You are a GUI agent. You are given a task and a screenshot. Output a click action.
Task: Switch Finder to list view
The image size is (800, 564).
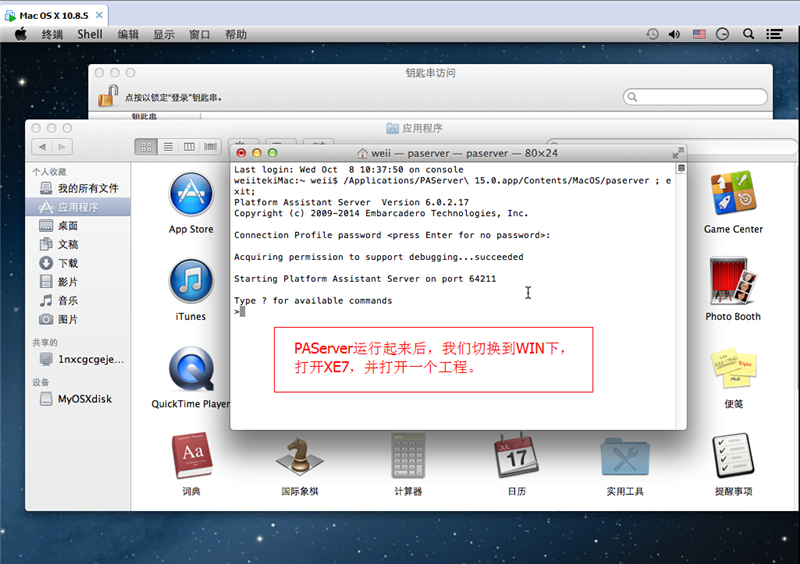[168, 147]
